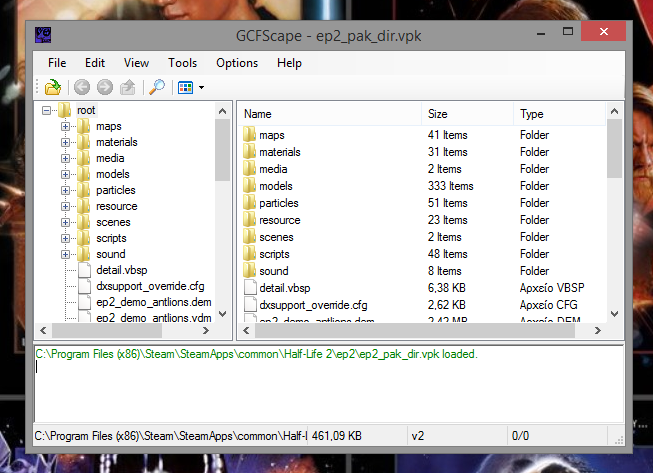The height and width of the screenshot is (473, 653).
Task: Click the Views grid toolbar icon
Action: pos(185,87)
